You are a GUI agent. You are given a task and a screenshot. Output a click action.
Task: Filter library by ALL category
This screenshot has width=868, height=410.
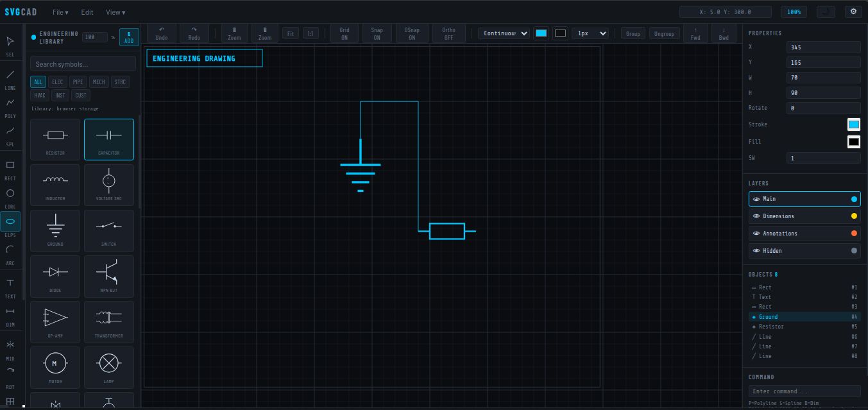pyautogui.click(x=38, y=82)
